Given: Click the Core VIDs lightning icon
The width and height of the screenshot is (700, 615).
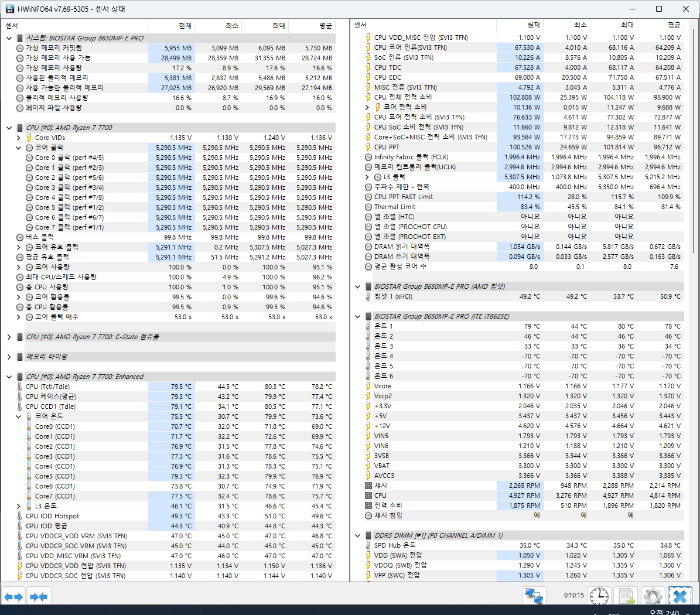Looking at the screenshot, I should point(29,138).
